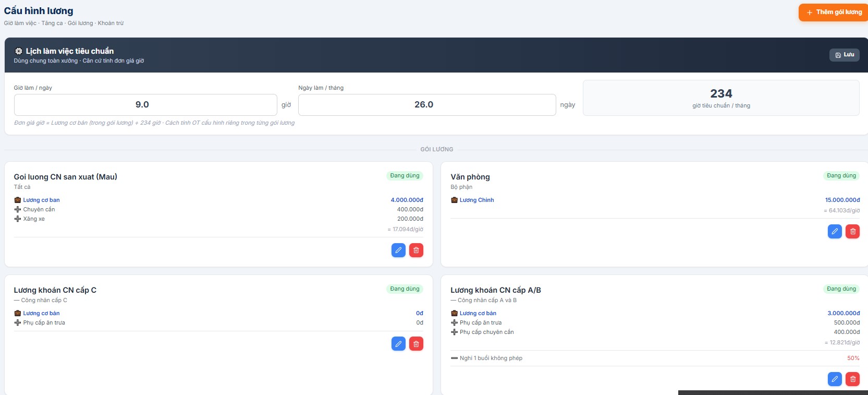Click the 'Nghỉ 1 buổi không phép' row label
The image size is (868, 395).
(491, 358)
